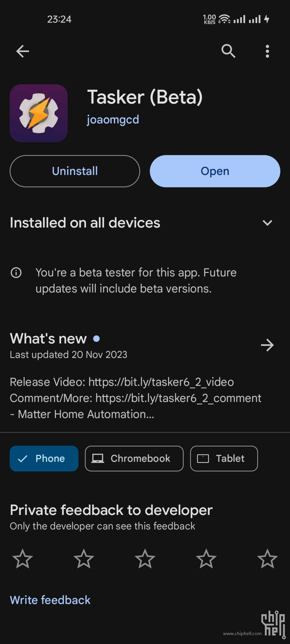Open What's new with arrow icon
Image resolution: width=290 pixels, height=644 pixels.
click(267, 345)
